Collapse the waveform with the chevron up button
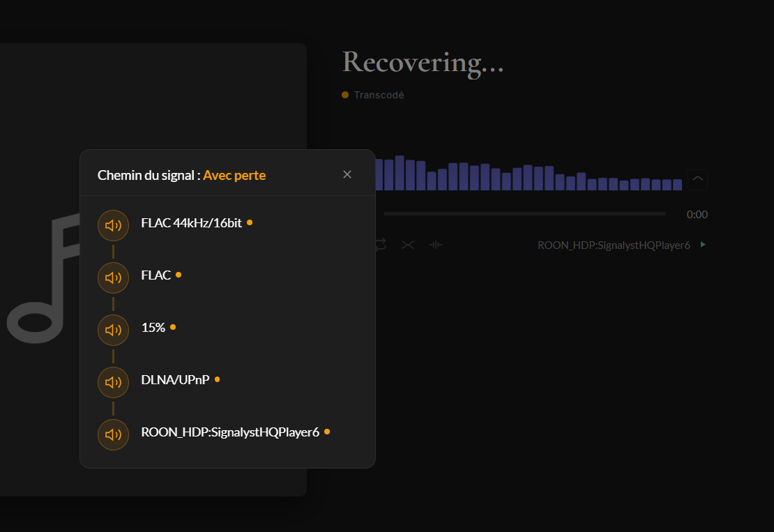This screenshot has height=532, width=774. pyautogui.click(x=697, y=180)
